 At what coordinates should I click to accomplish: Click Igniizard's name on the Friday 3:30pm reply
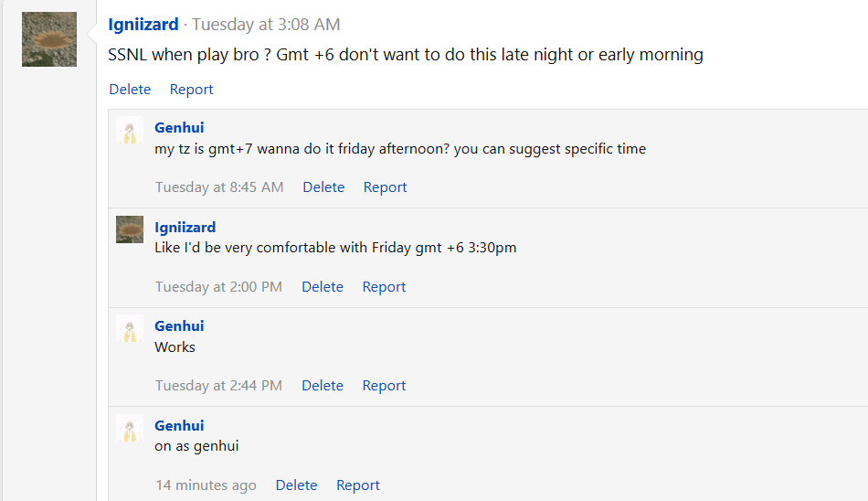185,228
